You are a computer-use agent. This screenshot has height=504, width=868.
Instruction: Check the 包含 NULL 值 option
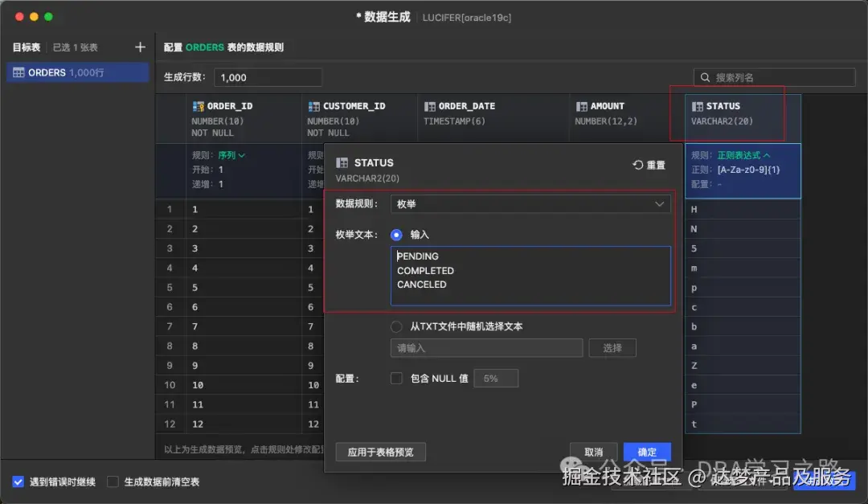click(x=396, y=378)
